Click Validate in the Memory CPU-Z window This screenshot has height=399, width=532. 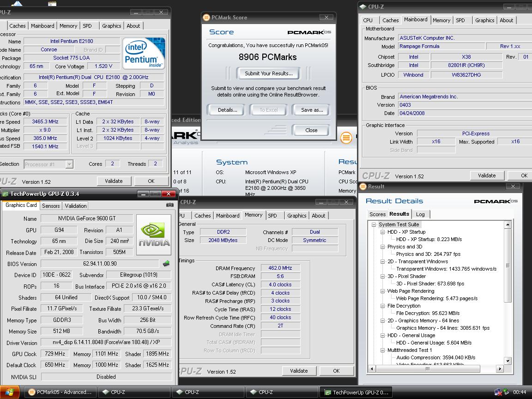[x=299, y=371]
